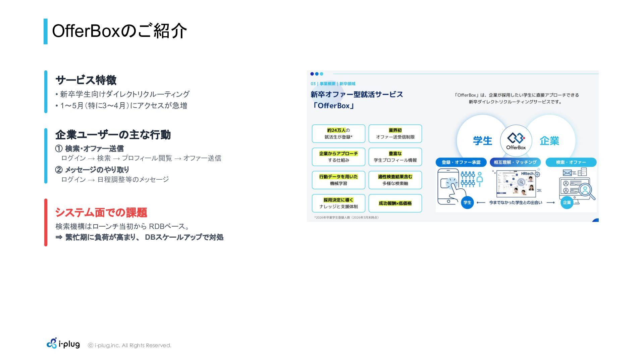Viewport: 644px width, 362px height.
Task: Click the 03 | 事業概要 | 新卒領域 breadcrumb
Action: tap(333, 84)
